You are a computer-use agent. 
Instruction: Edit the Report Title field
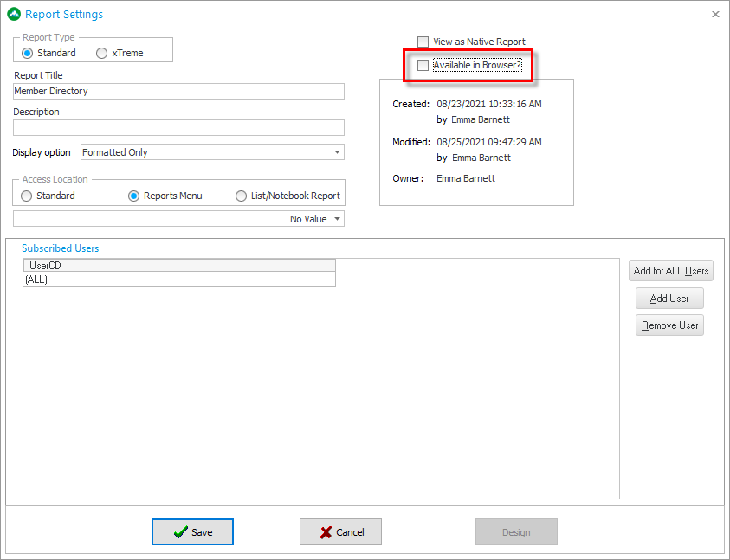pos(178,91)
